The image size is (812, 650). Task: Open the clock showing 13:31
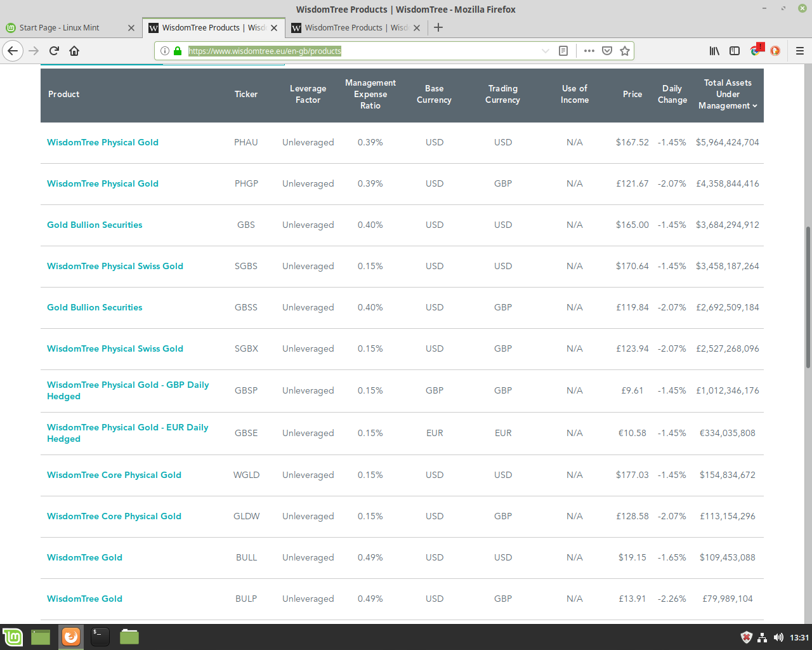(799, 637)
